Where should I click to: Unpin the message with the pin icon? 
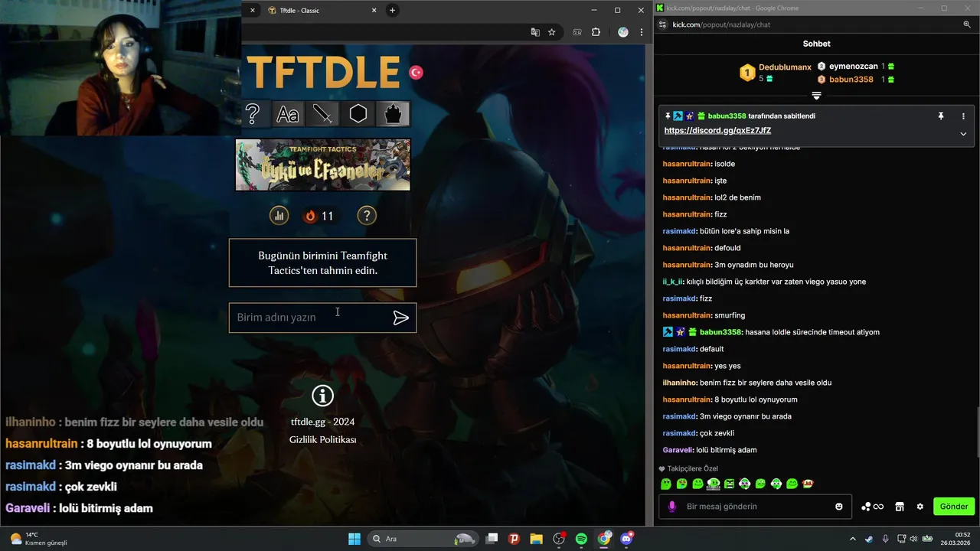coord(941,116)
